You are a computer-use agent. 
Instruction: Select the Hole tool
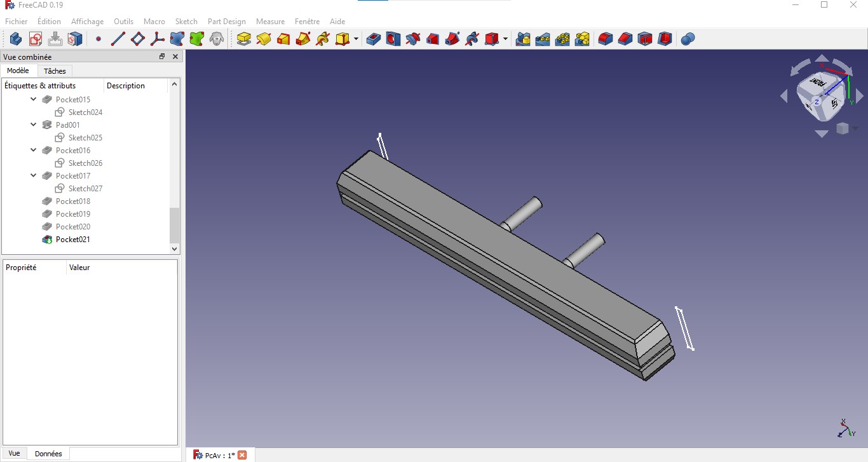[x=393, y=39]
